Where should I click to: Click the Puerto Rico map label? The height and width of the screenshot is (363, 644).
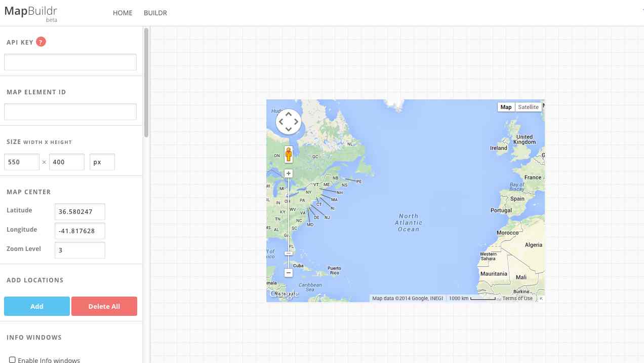coord(334,270)
